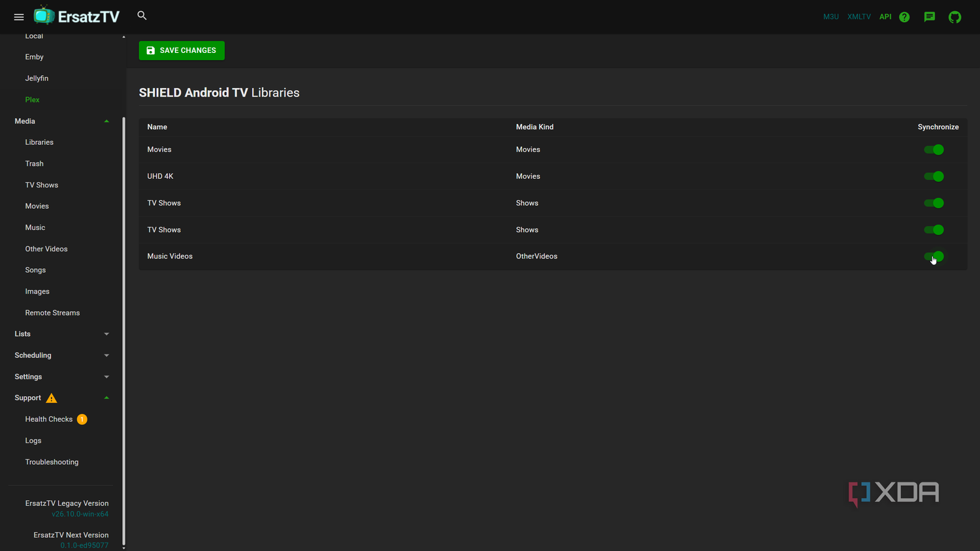
Task: Open the GitHub icon in header
Action: (955, 17)
